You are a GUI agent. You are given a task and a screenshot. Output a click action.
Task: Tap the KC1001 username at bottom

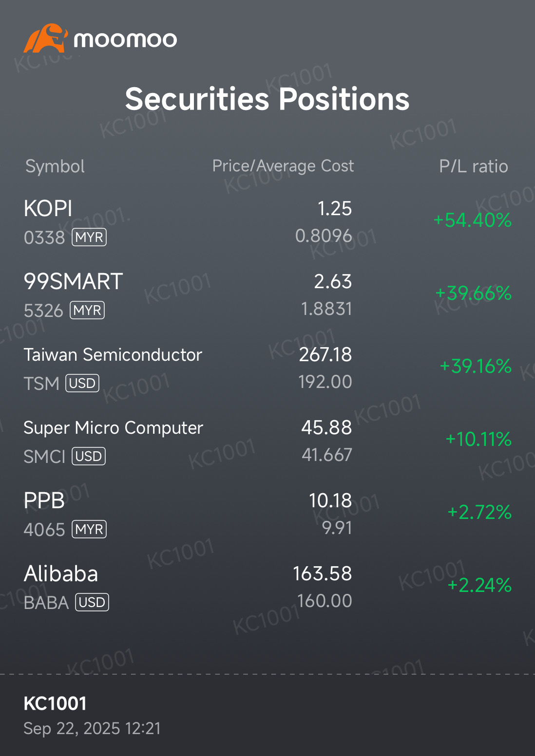click(x=55, y=703)
